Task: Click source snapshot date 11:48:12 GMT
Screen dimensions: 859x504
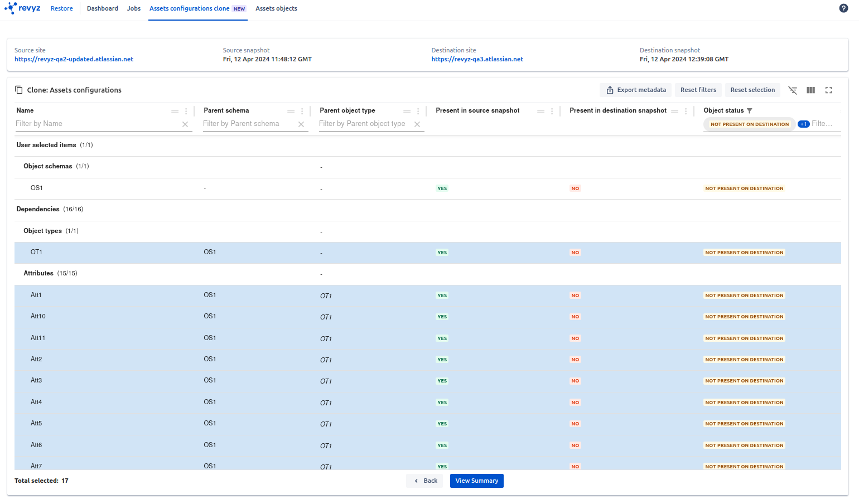Action: tap(267, 59)
